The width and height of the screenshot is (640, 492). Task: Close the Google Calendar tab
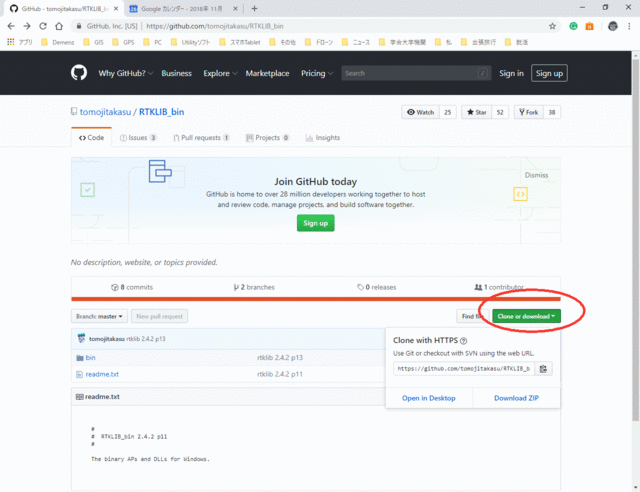click(x=235, y=9)
